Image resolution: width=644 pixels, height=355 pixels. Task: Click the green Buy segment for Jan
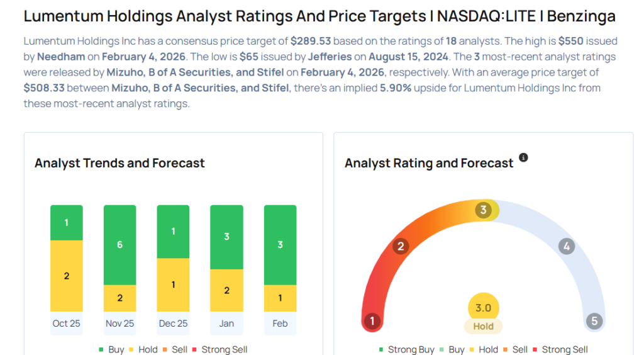[x=226, y=237]
